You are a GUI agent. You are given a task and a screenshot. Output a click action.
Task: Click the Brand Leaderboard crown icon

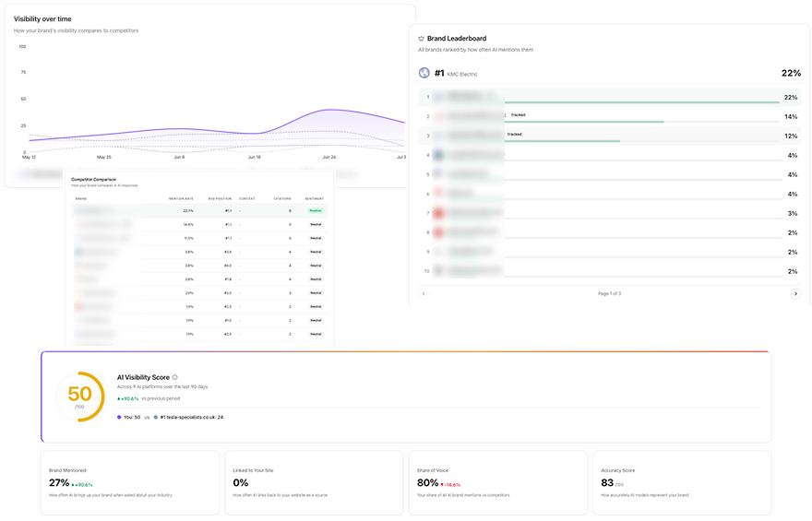(x=421, y=39)
